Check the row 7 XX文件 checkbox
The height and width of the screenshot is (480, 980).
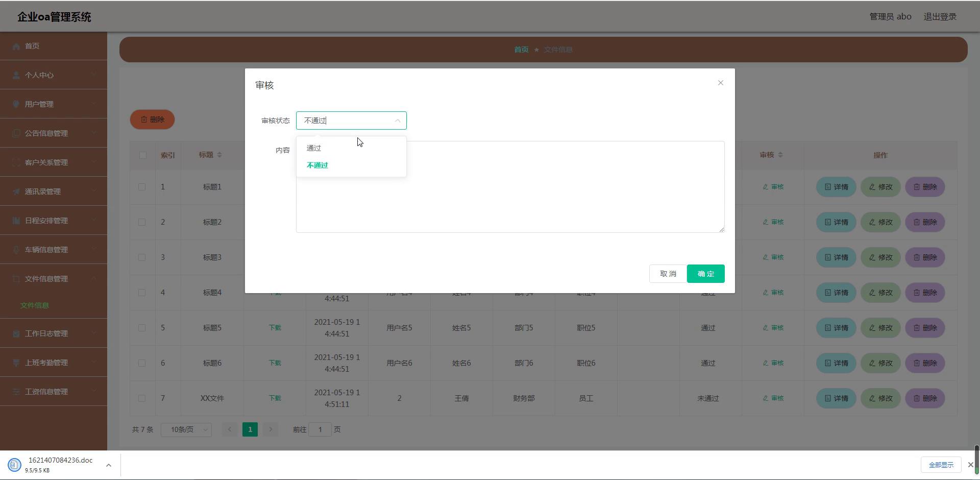point(142,398)
